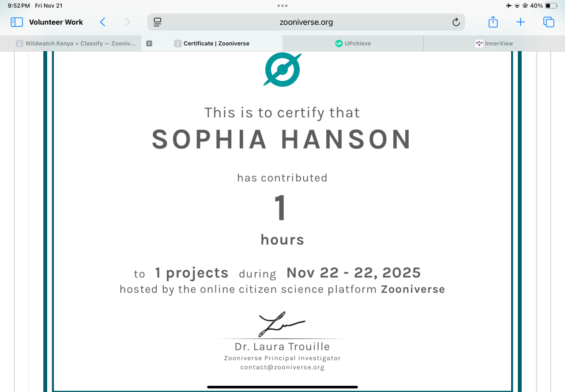Tap the orientation lock status icon
The height and width of the screenshot is (392, 565).
525,6
